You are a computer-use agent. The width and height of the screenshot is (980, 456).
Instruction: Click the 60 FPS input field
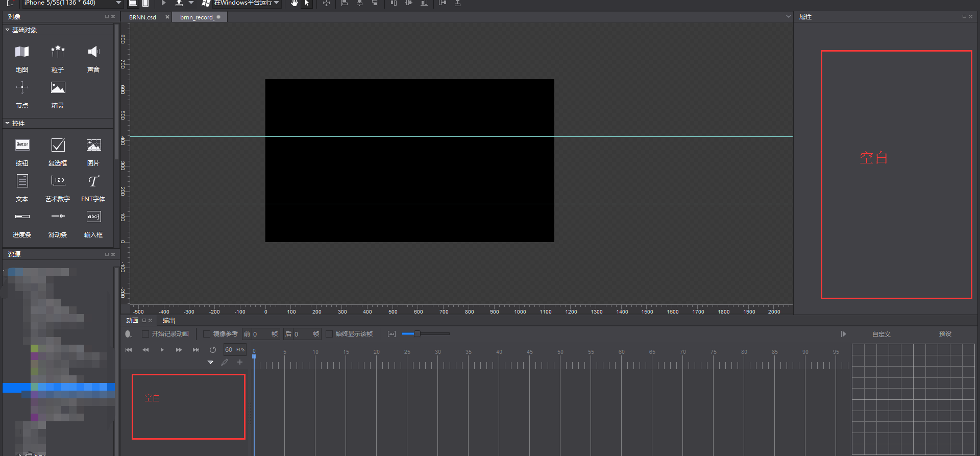235,350
